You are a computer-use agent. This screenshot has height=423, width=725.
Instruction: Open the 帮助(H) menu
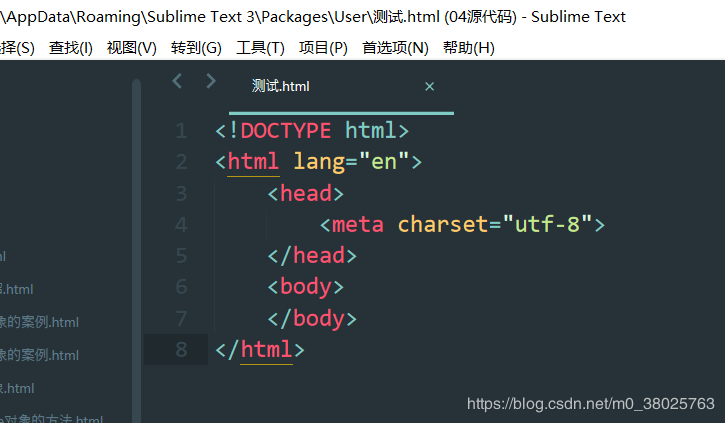(x=469, y=48)
